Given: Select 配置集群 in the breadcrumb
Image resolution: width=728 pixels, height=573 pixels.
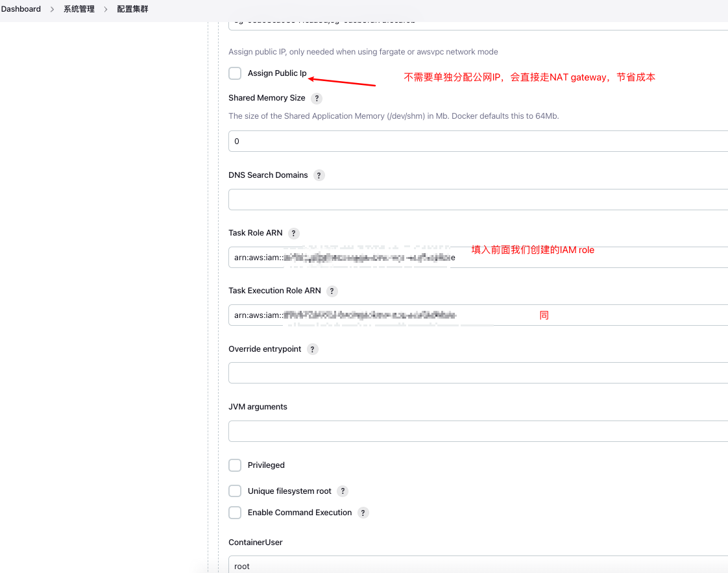Looking at the screenshot, I should coord(132,9).
